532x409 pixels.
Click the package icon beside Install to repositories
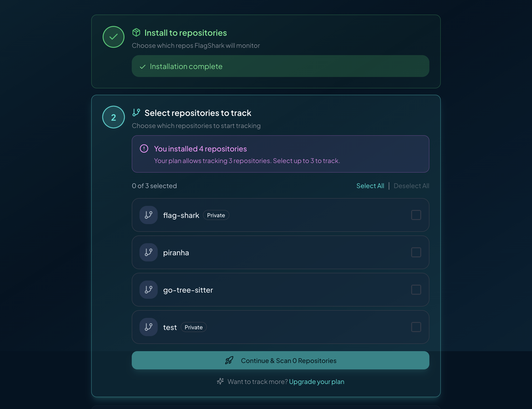(x=137, y=32)
